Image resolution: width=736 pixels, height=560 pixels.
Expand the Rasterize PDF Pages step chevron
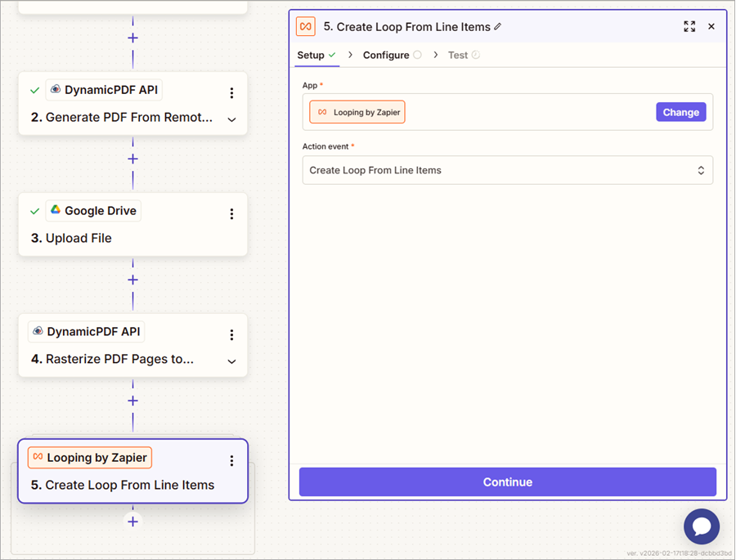pyautogui.click(x=231, y=361)
